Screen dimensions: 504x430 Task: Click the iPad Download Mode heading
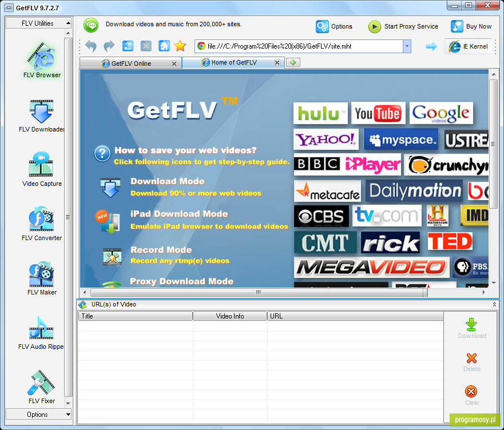pyautogui.click(x=179, y=214)
